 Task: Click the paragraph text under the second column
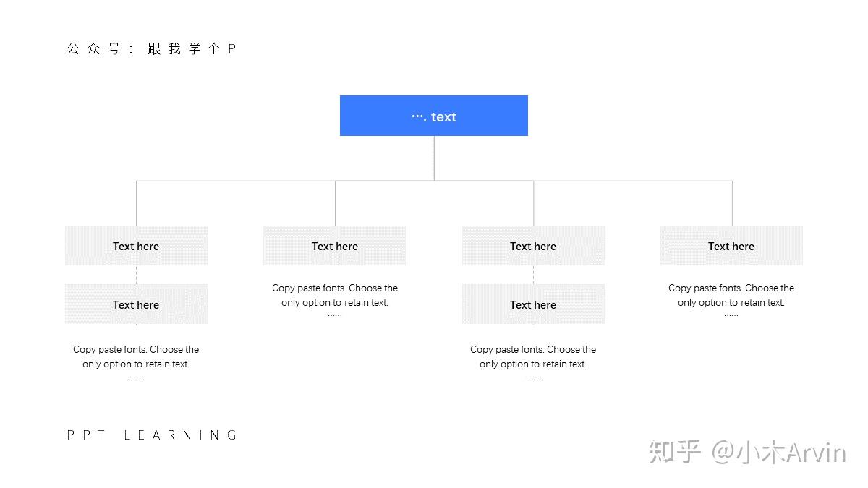tap(335, 295)
